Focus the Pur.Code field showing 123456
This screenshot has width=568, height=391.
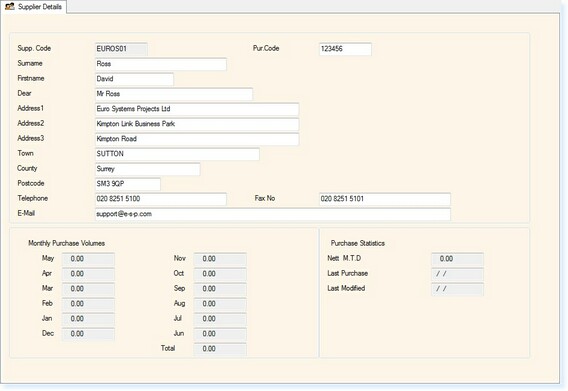[x=345, y=49]
